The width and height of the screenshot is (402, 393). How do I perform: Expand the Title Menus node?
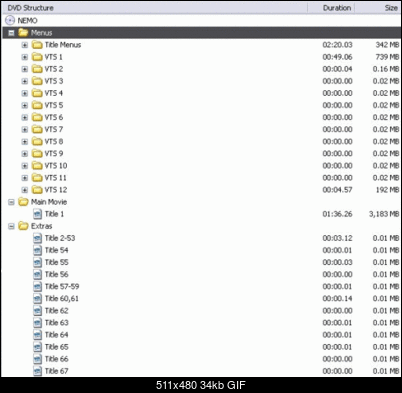pyautogui.click(x=25, y=45)
